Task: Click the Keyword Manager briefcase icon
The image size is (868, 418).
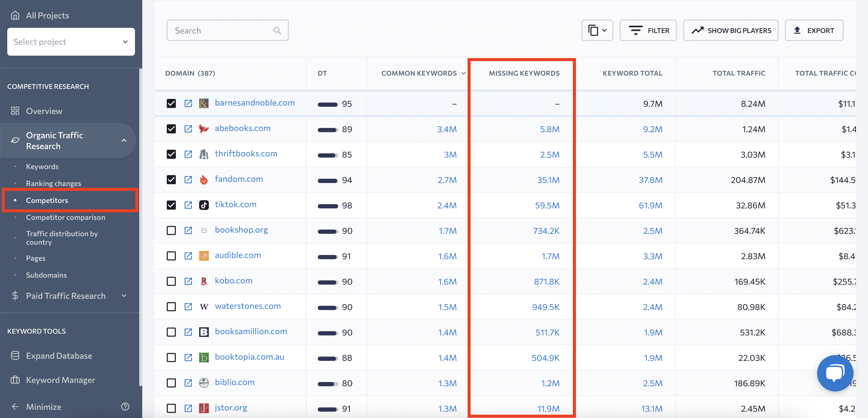Action: [x=15, y=380]
